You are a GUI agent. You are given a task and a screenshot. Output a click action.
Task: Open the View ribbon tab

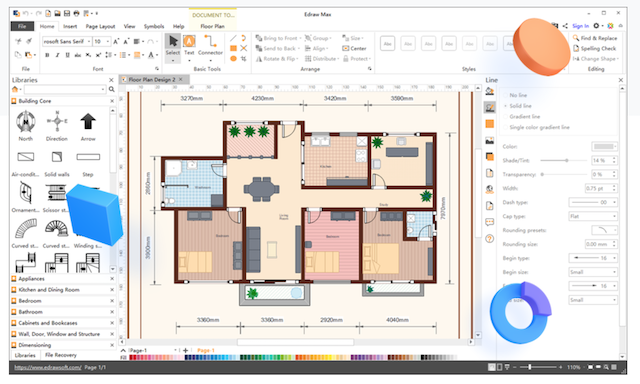coord(129,26)
